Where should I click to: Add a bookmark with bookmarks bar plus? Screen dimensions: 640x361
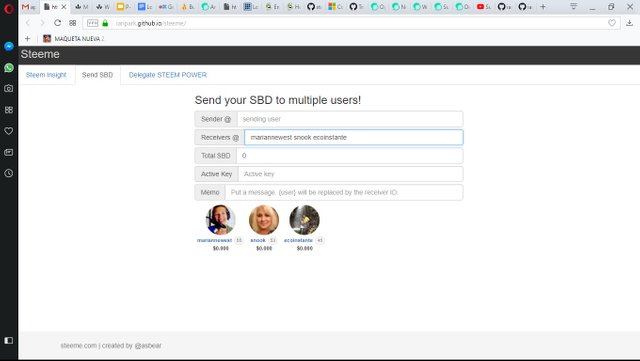click(27, 39)
